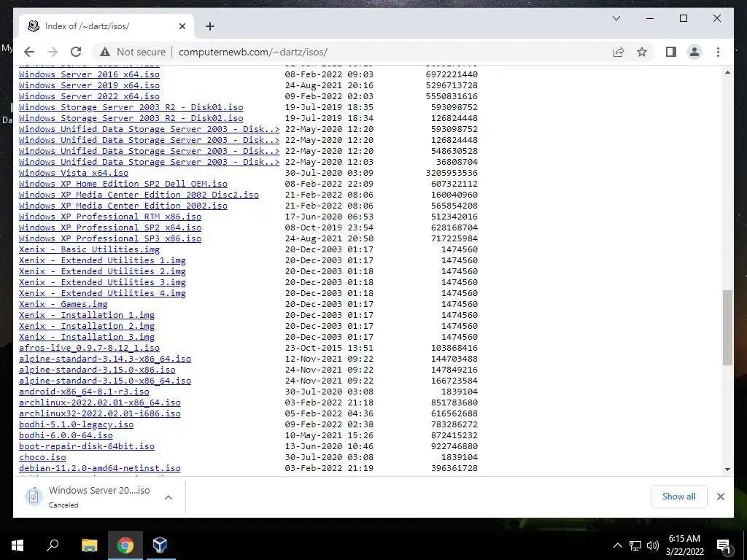747x560 pixels.
Task: Click the Not secure warning icon
Action: (x=105, y=52)
